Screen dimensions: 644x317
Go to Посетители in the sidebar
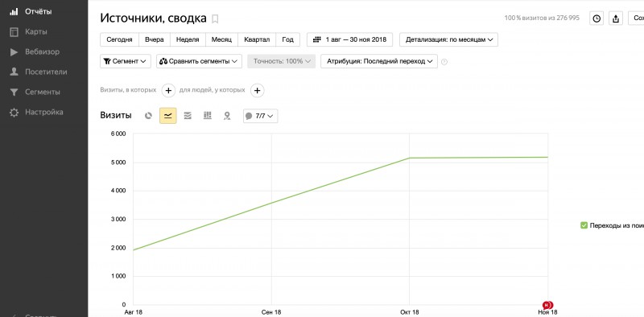pyautogui.click(x=46, y=72)
